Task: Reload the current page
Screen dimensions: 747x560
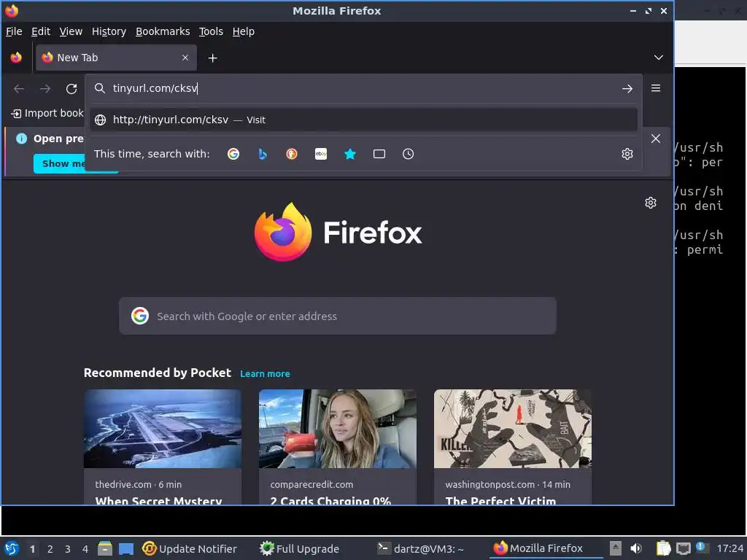Action: [71, 88]
